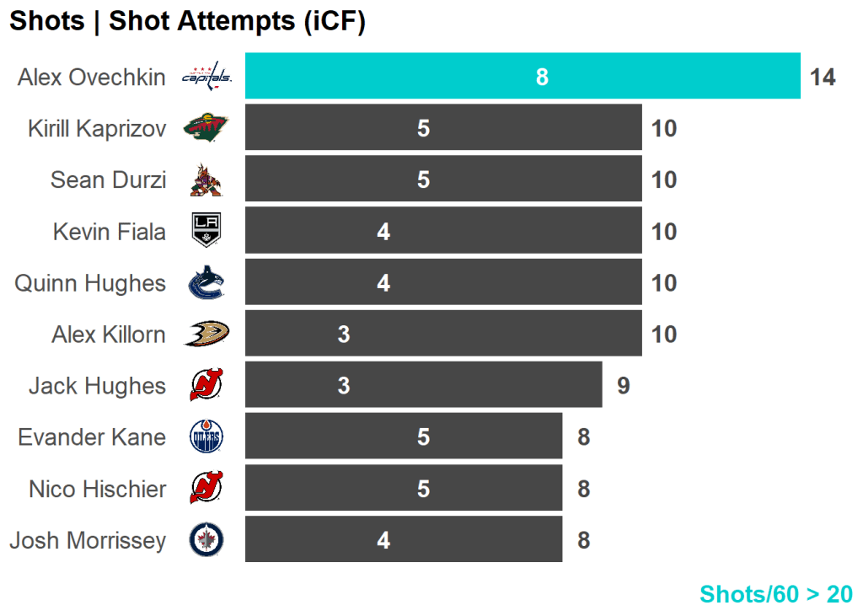The image size is (863, 616).
Task: Click the Los Angeles Kings logo
Action: pos(206,231)
